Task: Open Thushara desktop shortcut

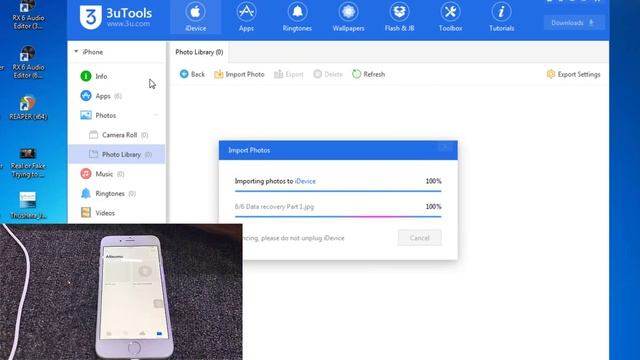Action: click(28, 206)
